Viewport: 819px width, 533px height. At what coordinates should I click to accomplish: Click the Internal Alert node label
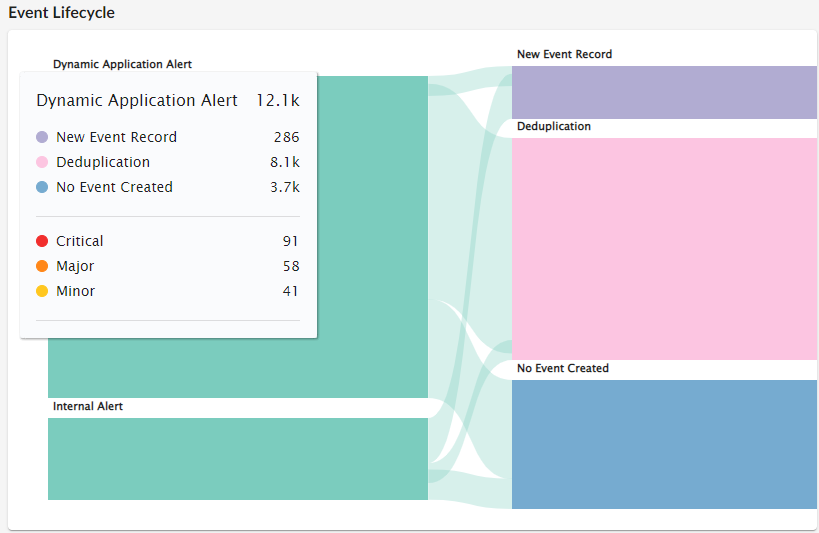click(88, 407)
